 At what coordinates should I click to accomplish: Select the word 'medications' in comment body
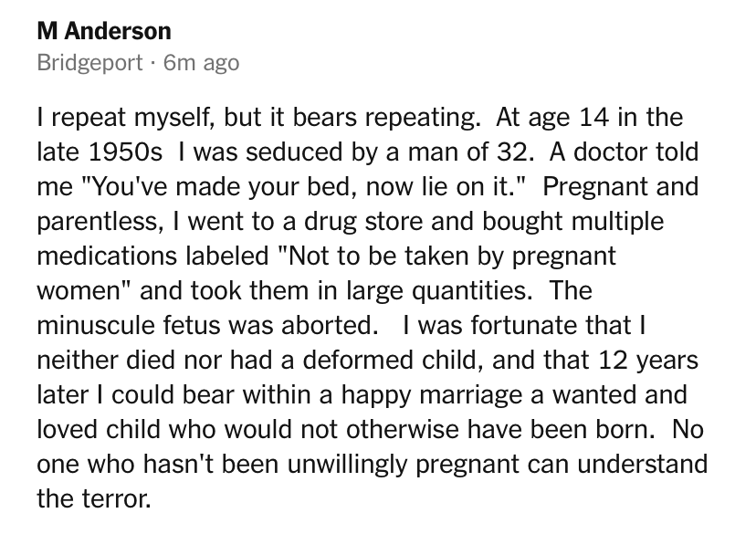(107, 256)
